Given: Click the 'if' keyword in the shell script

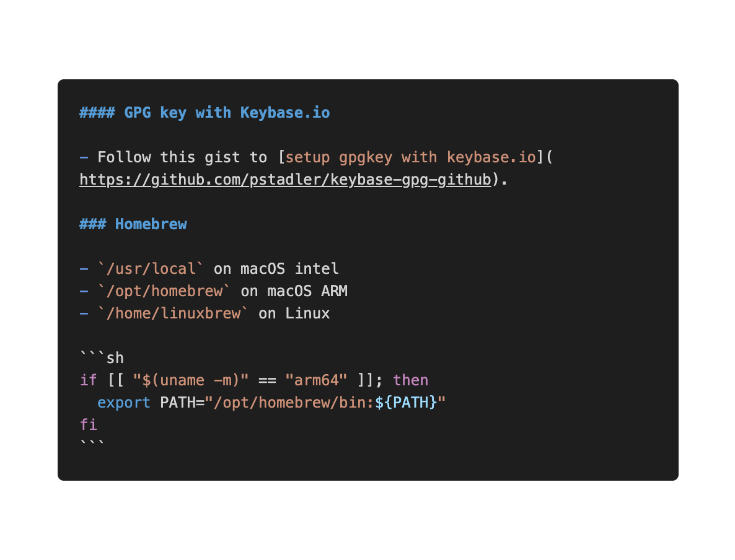Looking at the screenshot, I should click(88, 380).
